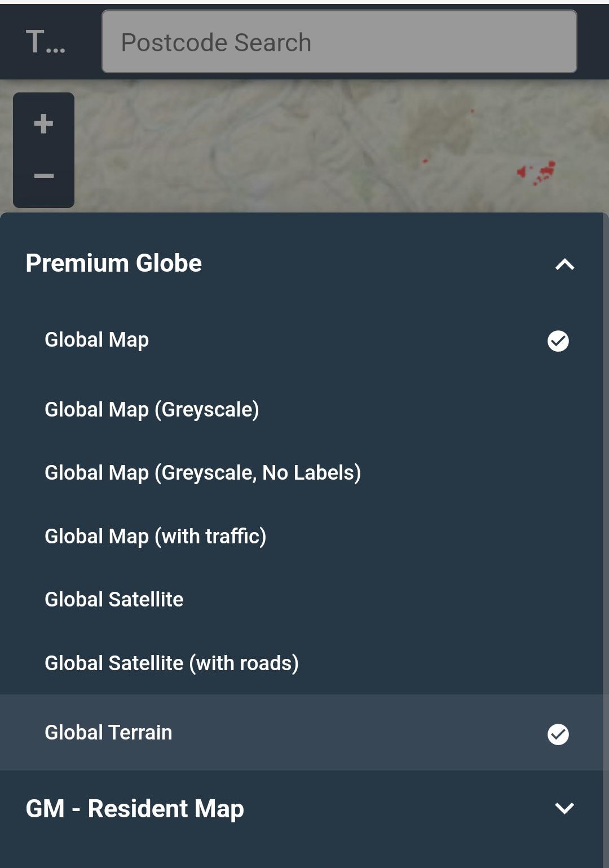Viewport: 609px width, 868px height.
Task: Select Global Map (Greyscale) layer
Action: pyautogui.click(x=301, y=409)
